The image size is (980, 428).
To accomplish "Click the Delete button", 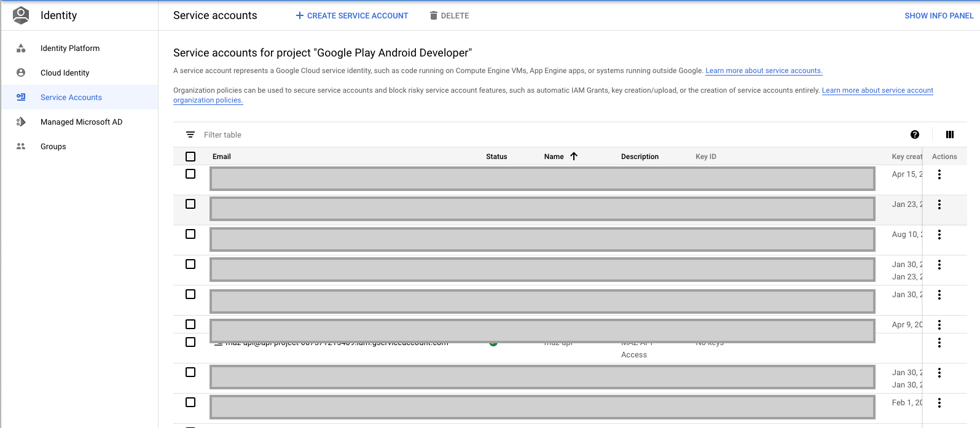I will (449, 15).
